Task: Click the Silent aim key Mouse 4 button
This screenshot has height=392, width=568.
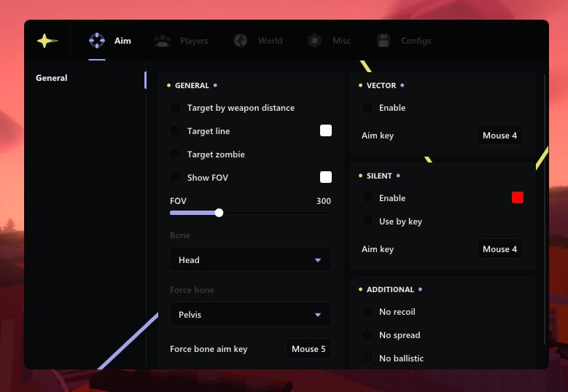Action: [499, 249]
